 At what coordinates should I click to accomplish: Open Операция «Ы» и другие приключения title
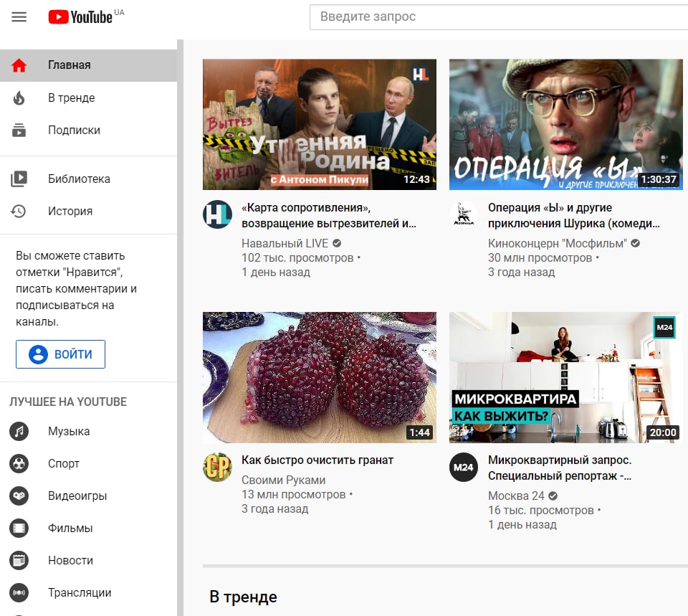point(574,216)
